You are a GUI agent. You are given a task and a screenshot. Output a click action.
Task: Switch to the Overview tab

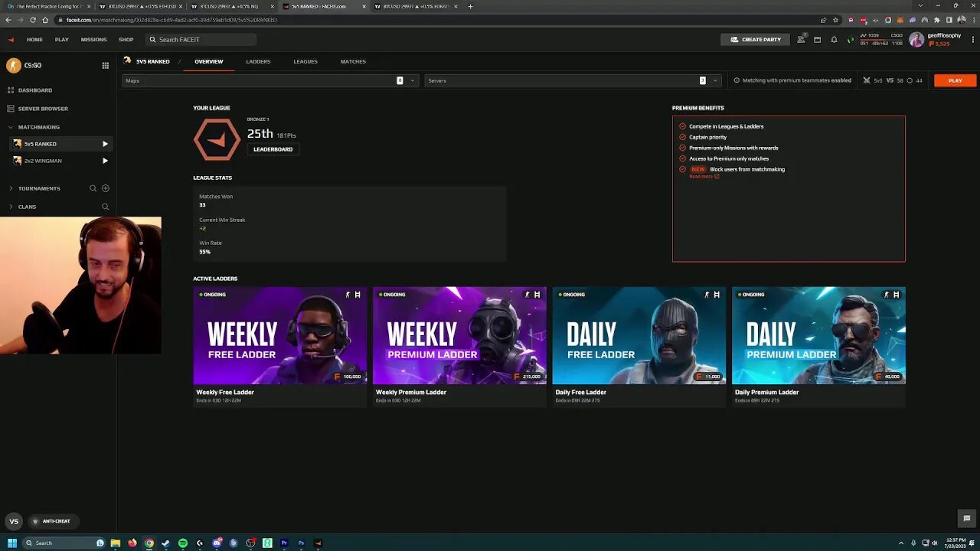pos(209,61)
